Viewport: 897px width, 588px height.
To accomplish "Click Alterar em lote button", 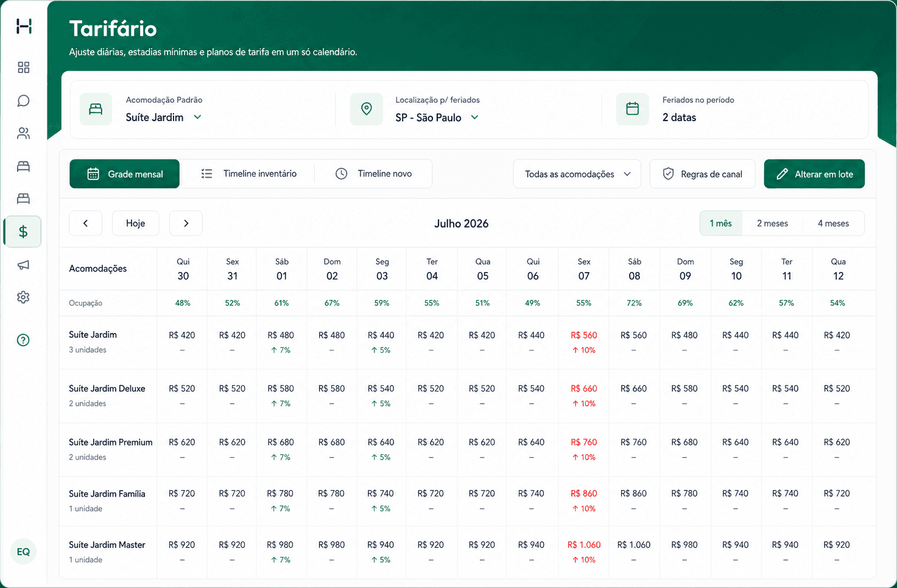I will tap(814, 174).
